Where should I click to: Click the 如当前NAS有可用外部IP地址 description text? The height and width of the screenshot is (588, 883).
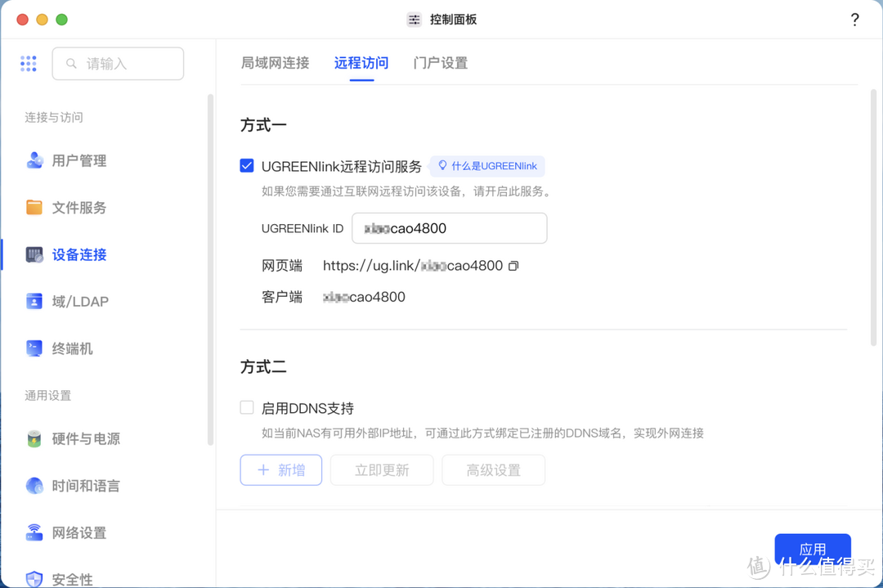coord(482,433)
